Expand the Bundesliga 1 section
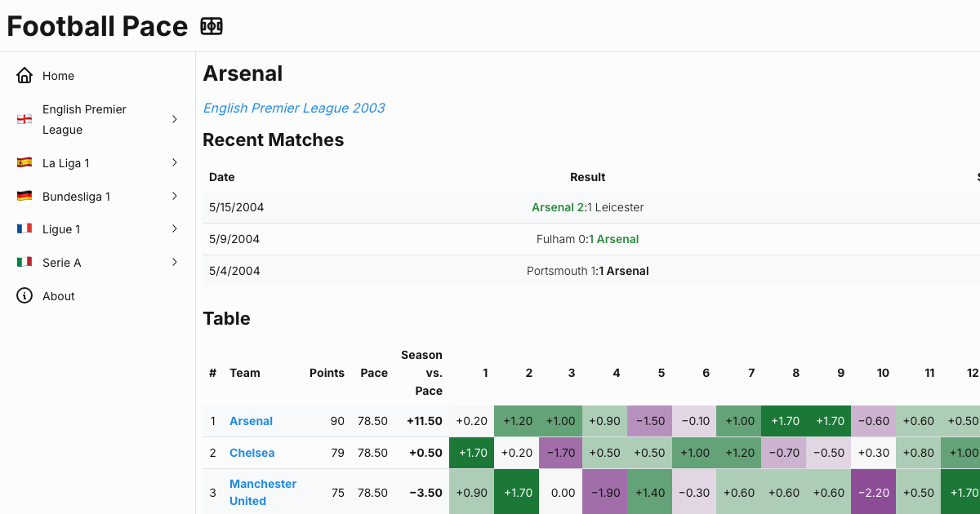980x514 pixels. point(173,196)
